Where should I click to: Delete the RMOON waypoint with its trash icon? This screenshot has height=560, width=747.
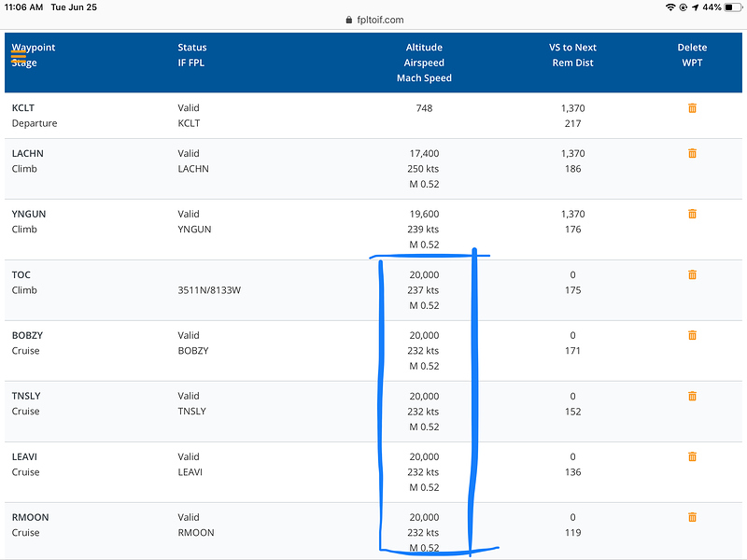(x=692, y=517)
